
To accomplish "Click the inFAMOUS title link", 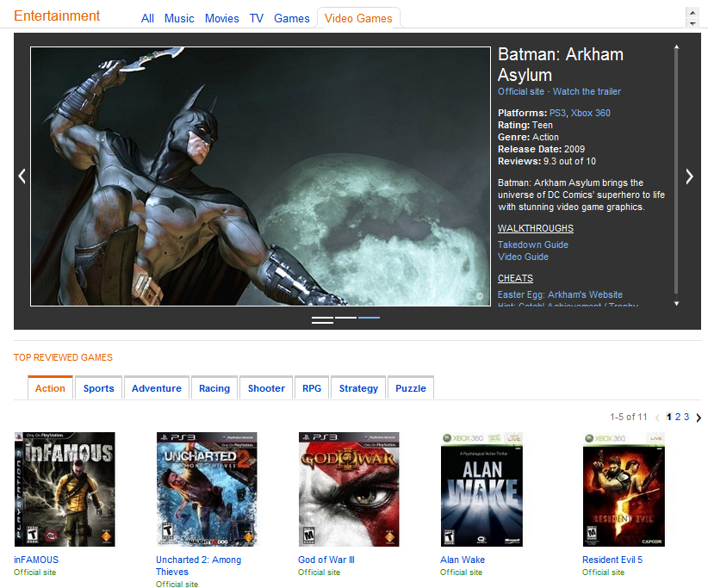I will click(x=36, y=560).
